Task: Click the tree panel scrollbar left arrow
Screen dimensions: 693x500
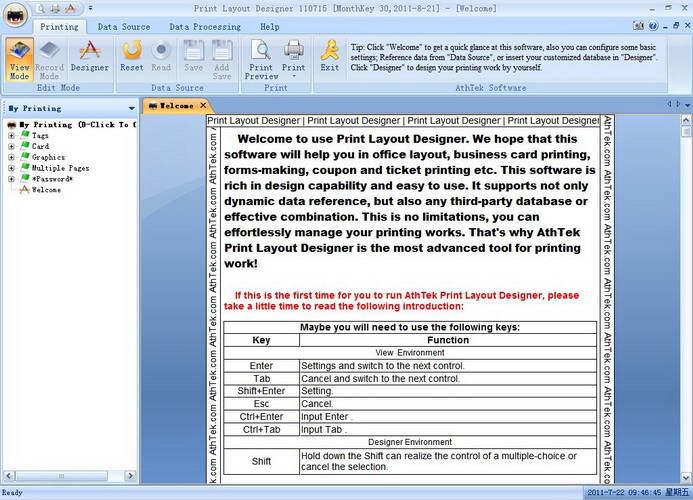Action: coord(10,476)
